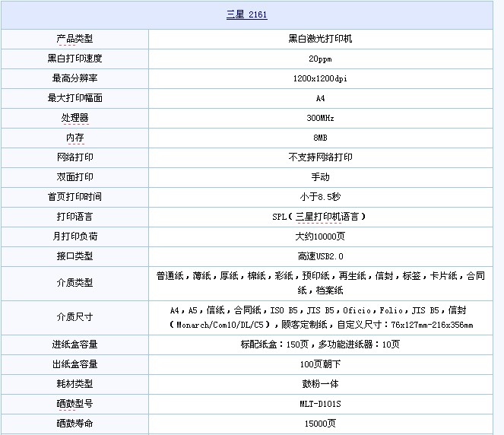The height and width of the screenshot is (435, 504).
Task: Click the 双面打印 row label
Action: 74,177
